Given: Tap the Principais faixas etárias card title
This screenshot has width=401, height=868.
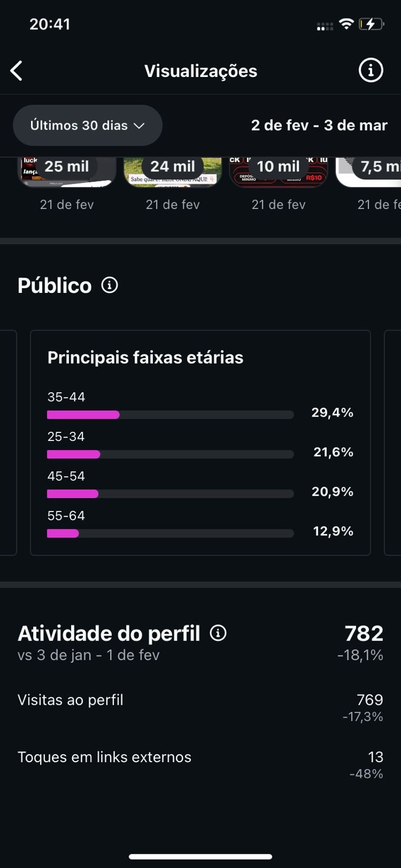Looking at the screenshot, I should pos(145,358).
